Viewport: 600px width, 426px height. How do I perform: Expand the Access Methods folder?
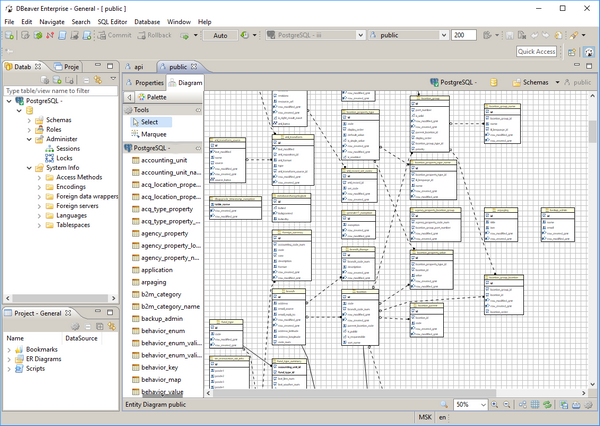[x=39, y=178]
